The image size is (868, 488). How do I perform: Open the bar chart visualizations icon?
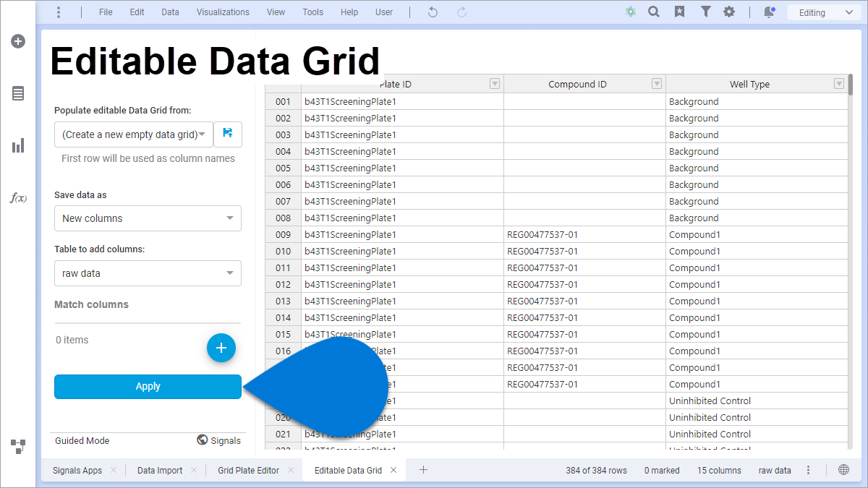[18, 146]
